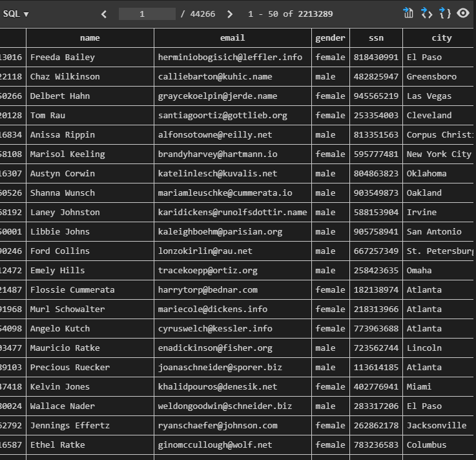The image size is (476, 460).
Task: Click email 'karidickens@runolfsdottir.name'
Action: (x=233, y=213)
